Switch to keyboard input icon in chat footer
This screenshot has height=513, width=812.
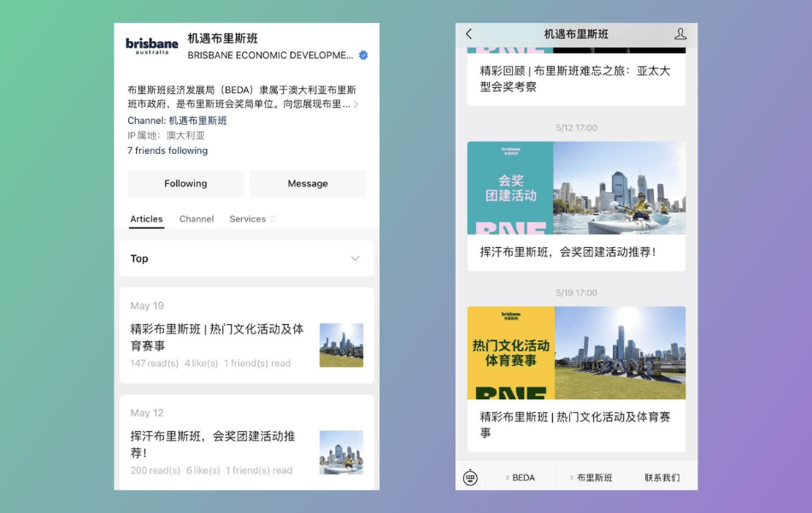click(x=470, y=477)
